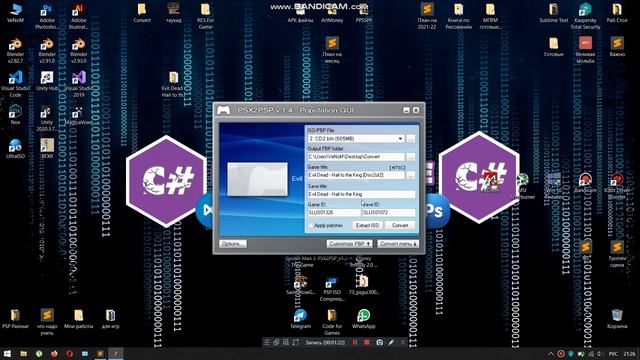The image size is (640, 360).
Task: Open the taskbar clock showing 21:26
Action: point(629,354)
